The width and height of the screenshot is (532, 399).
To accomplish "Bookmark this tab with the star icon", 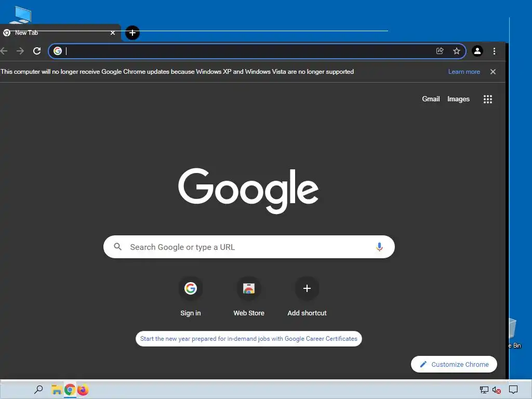I will point(457,51).
